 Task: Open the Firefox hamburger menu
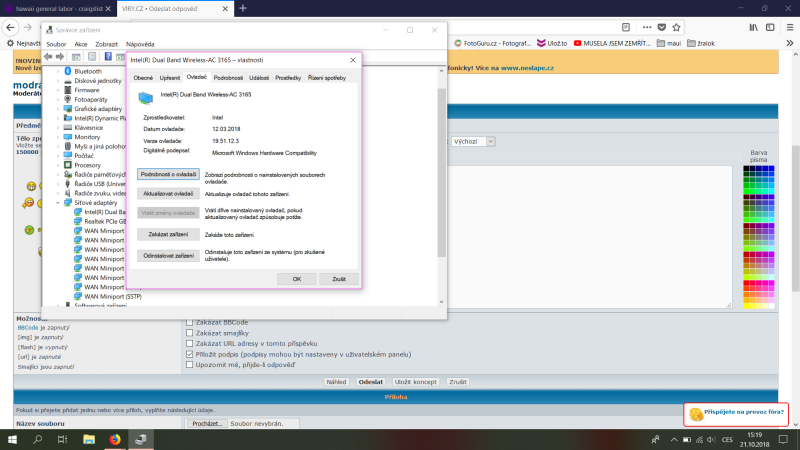coord(790,28)
